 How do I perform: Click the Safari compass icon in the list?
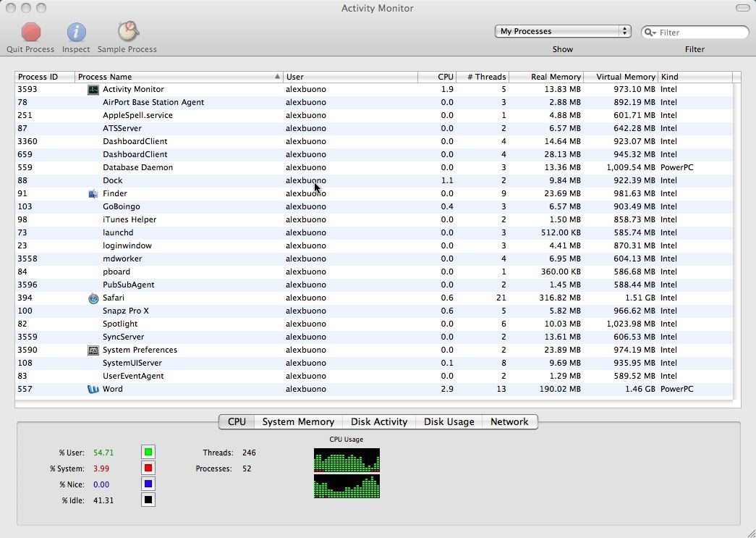(93, 298)
